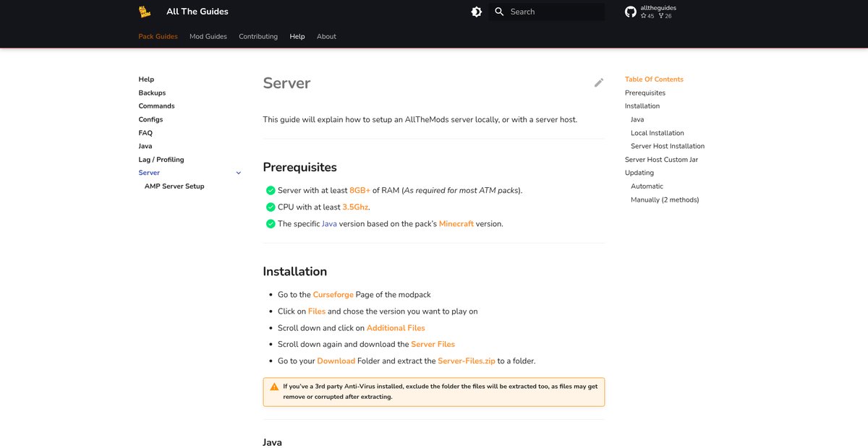Click the edit page pencil icon
Image resolution: width=868 pixels, height=448 pixels.
tap(599, 82)
